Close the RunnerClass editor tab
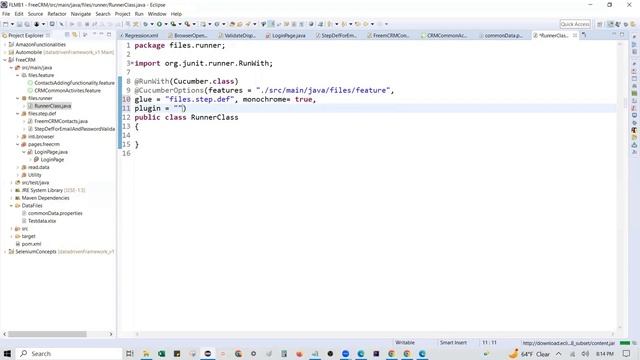640x360 pixels. (x=575, y=36)
